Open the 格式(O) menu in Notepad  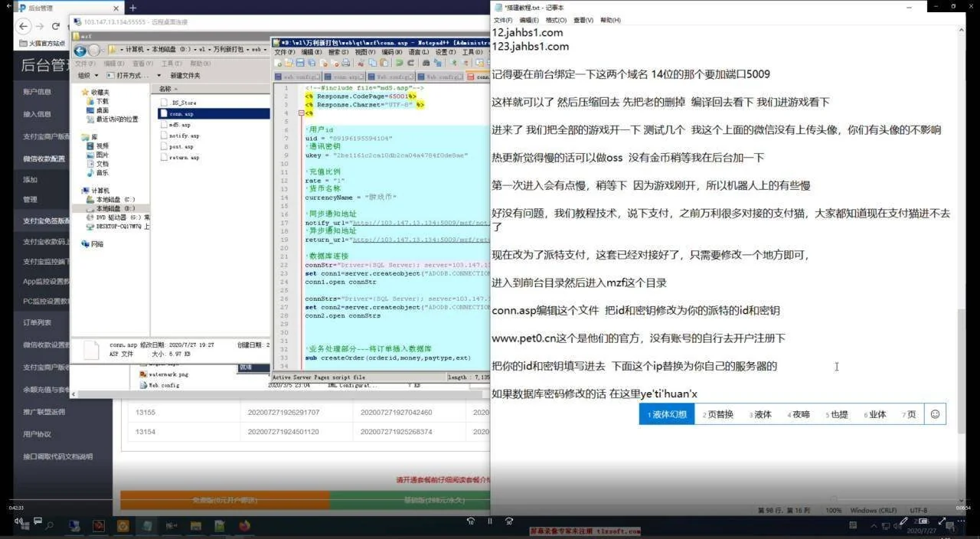coord(556,20)
